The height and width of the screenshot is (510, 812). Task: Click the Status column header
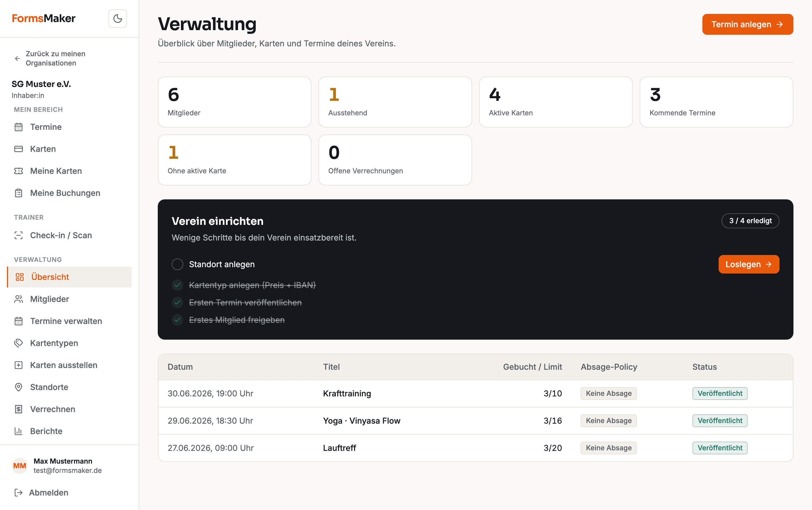704,367
